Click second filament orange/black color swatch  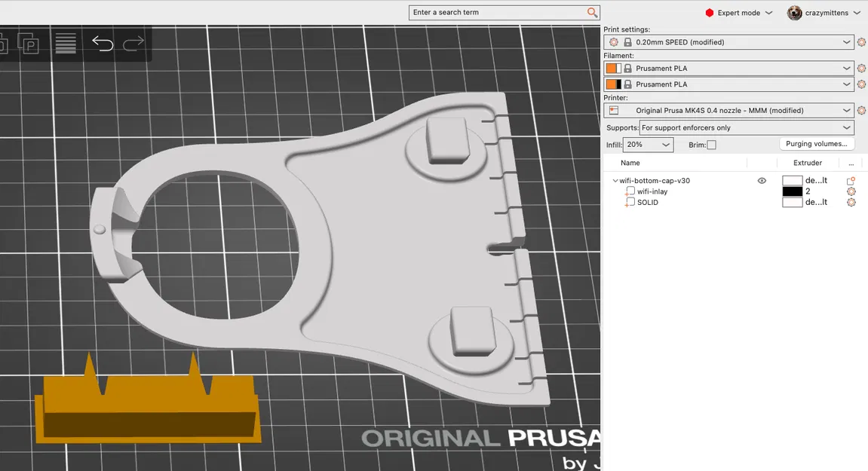coord(613,84)
